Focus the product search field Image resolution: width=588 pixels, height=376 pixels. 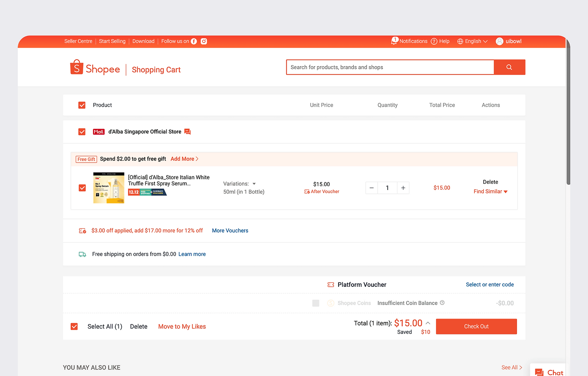coord(390,67)
